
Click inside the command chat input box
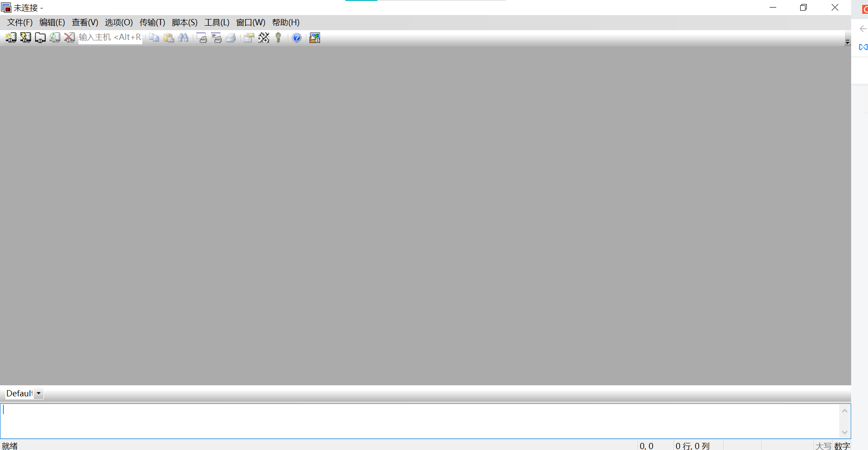[x=420, y=421]
